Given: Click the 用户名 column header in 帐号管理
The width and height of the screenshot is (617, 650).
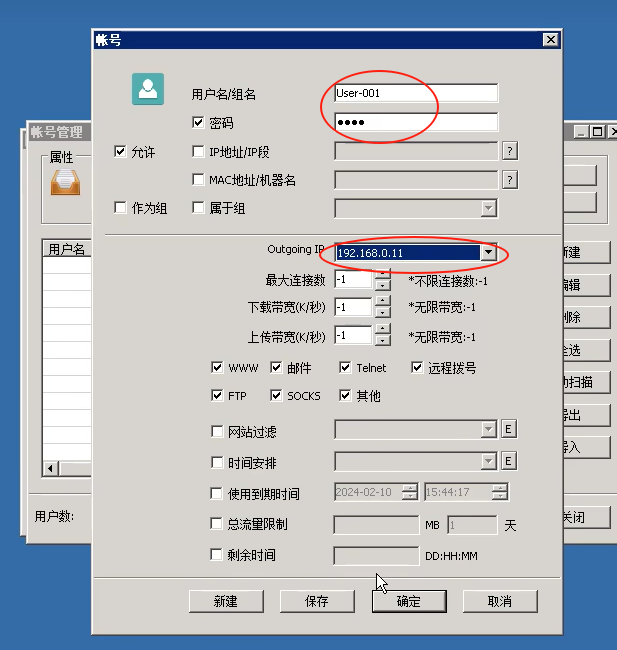Looking at the screenshot, I should click(x=67, y=249).
